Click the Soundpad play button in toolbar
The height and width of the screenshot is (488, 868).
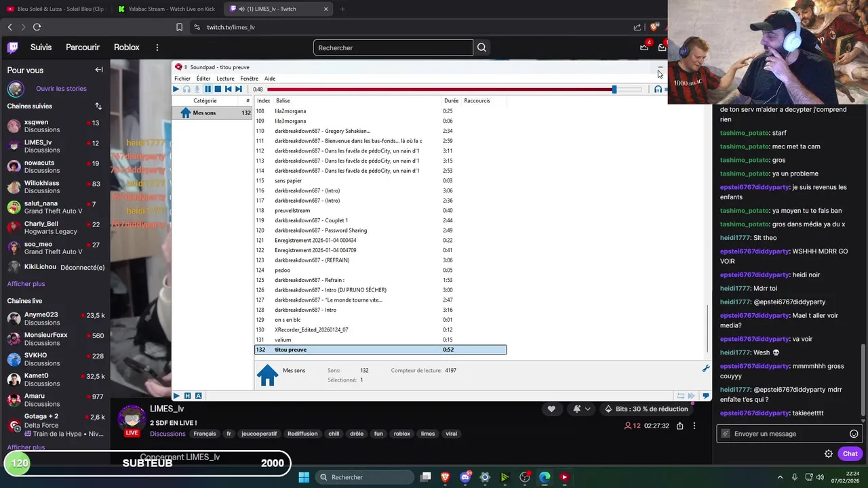[176, 89]
